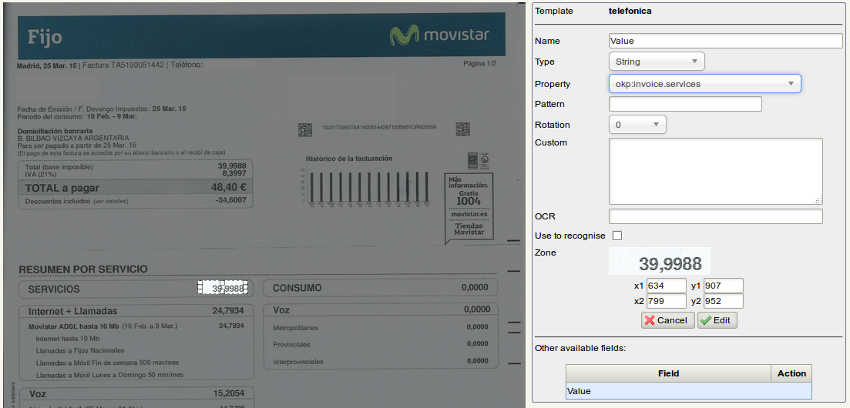850x408 pixels.
Task: Click the Action column header
Action: [x=791, y=373]
